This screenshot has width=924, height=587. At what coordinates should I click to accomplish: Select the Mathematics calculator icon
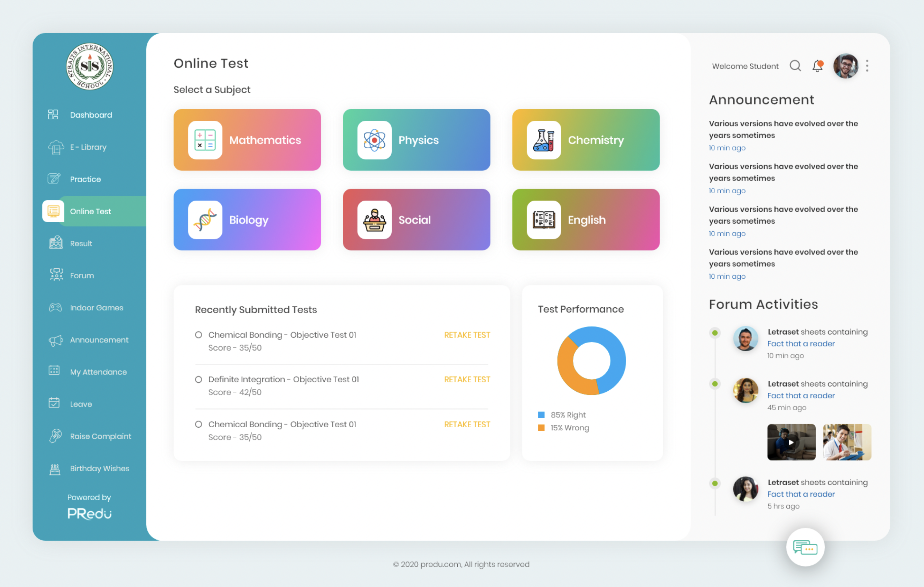pyautogui.click(x=205, y=140)
